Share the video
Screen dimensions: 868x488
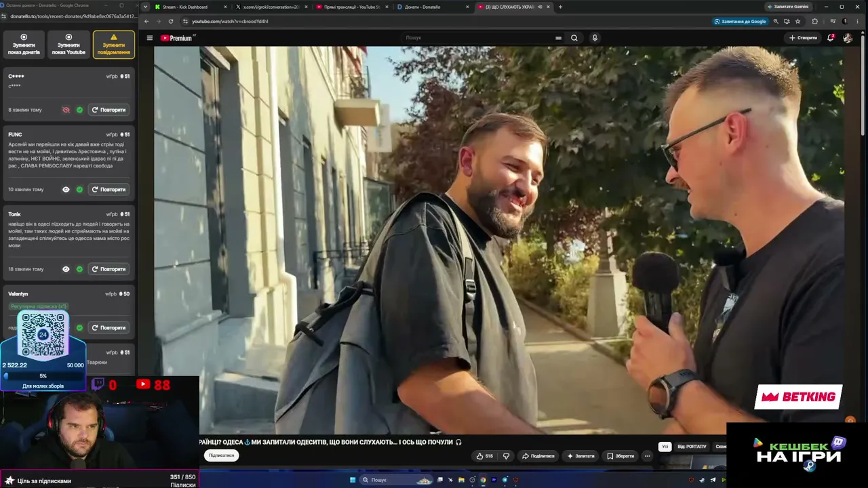(x=538, y=456)
